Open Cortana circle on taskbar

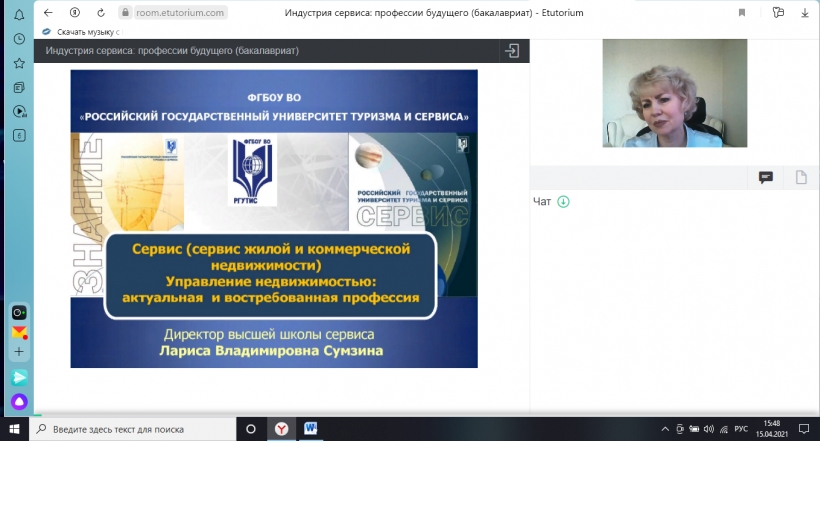(250, 429)
